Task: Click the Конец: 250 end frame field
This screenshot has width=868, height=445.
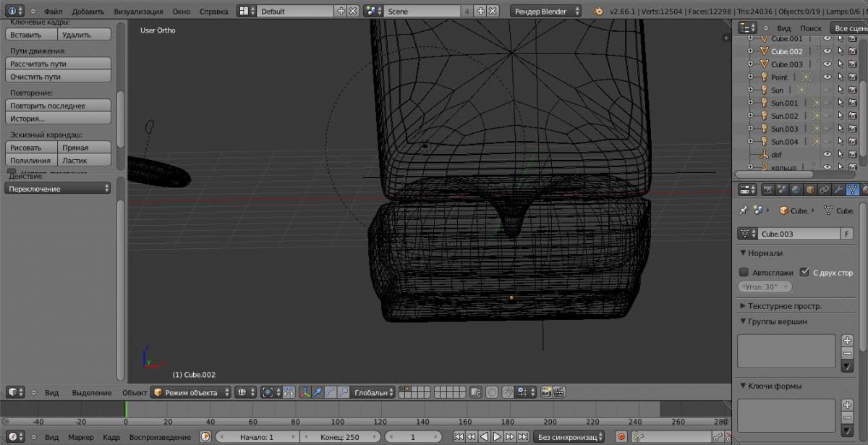Action: (340, 437)
